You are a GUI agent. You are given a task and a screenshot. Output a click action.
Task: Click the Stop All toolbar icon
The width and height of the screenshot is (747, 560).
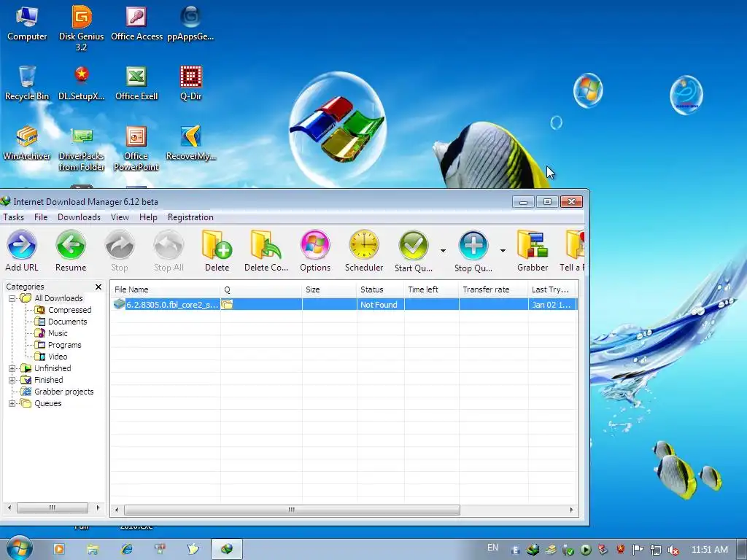click(x=169, y=251)
